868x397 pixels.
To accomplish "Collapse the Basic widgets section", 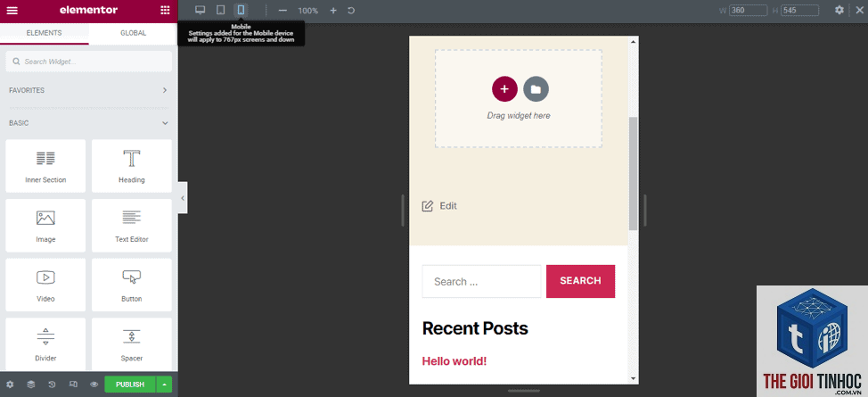I will [x=88, y=123].
